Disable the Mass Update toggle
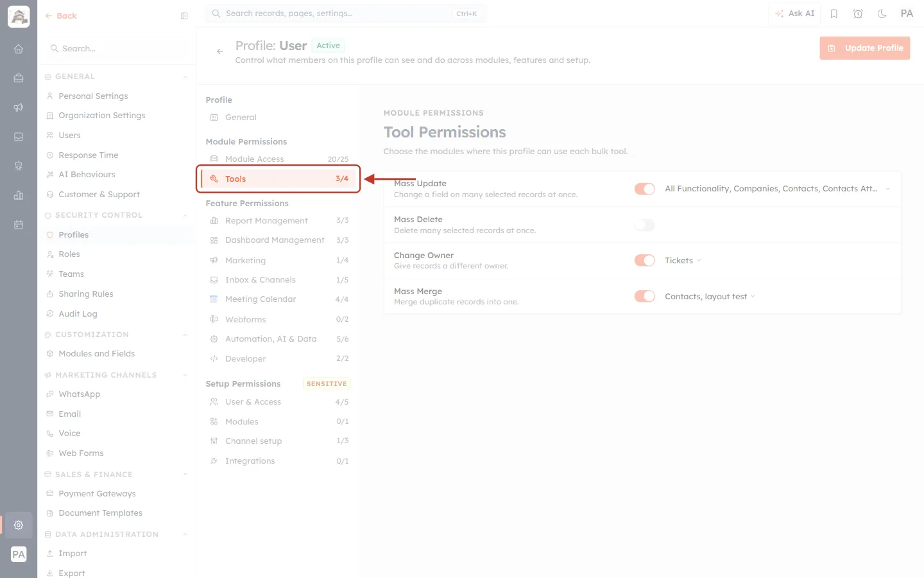The height and width of the screenshot is (578, 924). tap(644, 189)
